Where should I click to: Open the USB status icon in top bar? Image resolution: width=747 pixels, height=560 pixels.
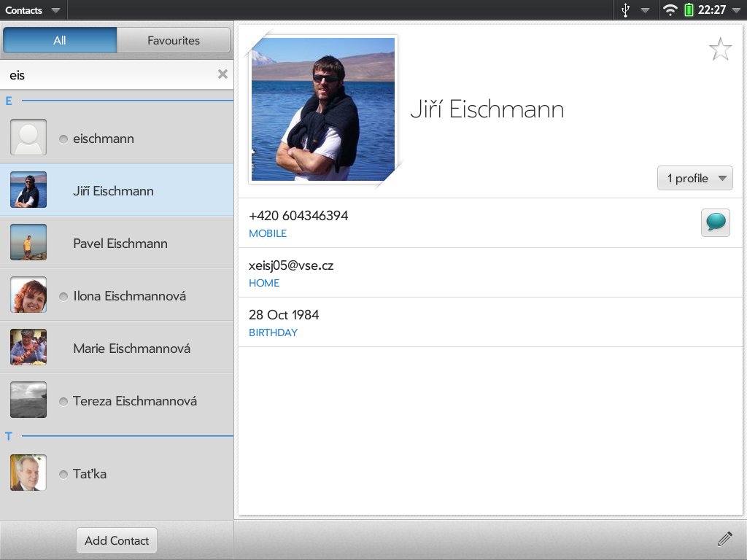626,10
